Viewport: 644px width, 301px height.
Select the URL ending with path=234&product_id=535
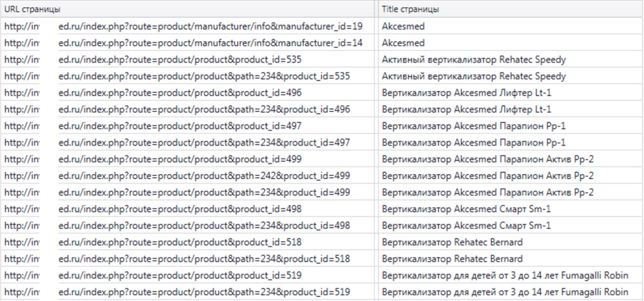click(x=204, y=76)
